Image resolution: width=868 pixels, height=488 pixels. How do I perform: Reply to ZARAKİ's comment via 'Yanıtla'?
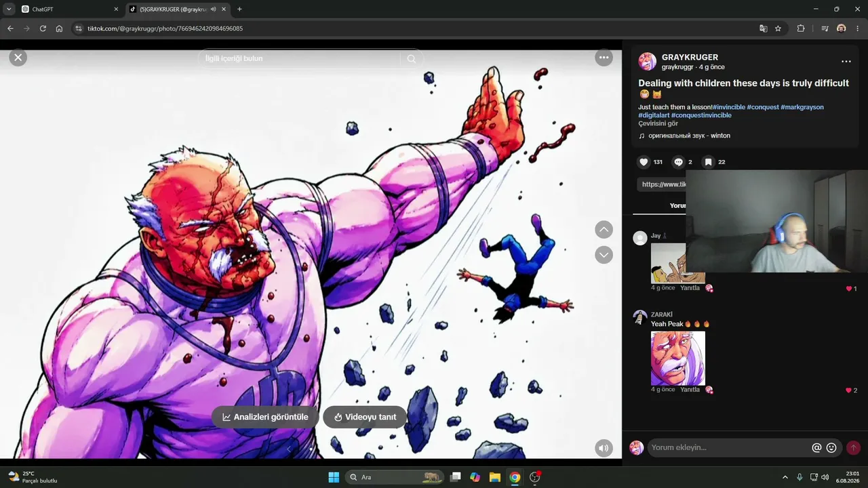click(x=690, y=390)
